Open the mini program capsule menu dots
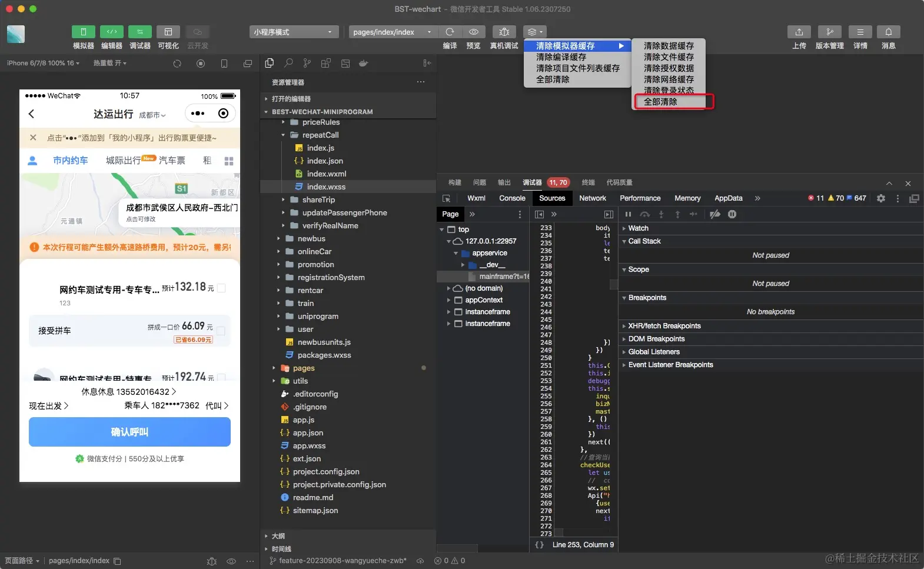 click(198, 114)
